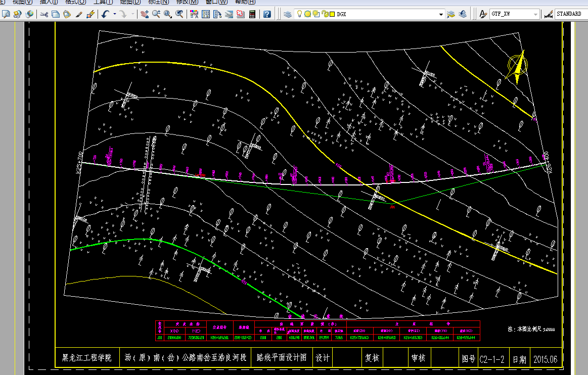This screenshot has height=375, width=588.
Task: Open the 视图(V) menu
Action: [23, 2]
